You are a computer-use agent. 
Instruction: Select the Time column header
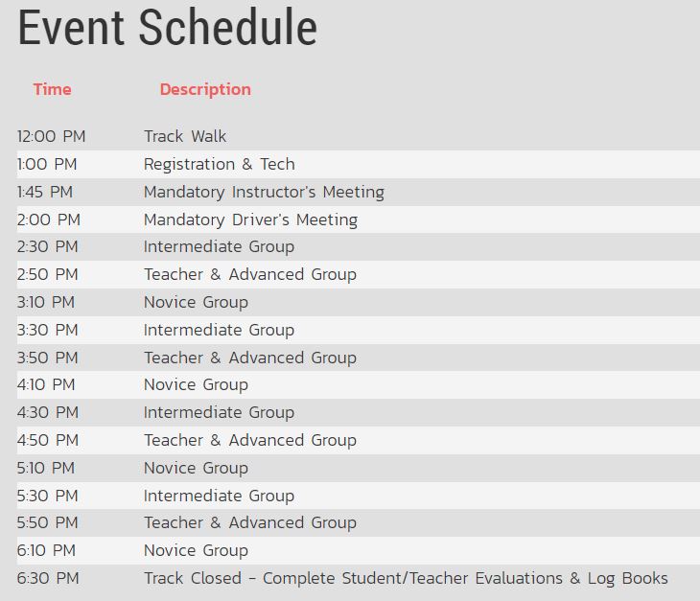52,89
